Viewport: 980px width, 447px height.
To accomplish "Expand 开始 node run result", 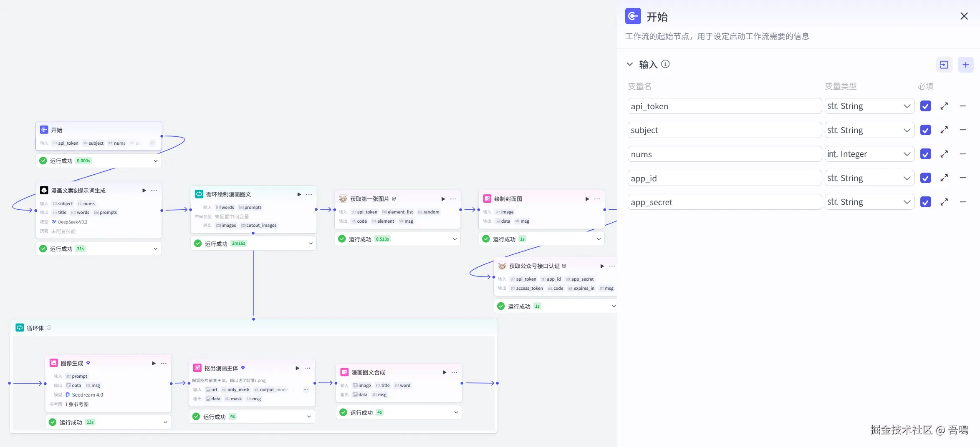I will 156,161.
